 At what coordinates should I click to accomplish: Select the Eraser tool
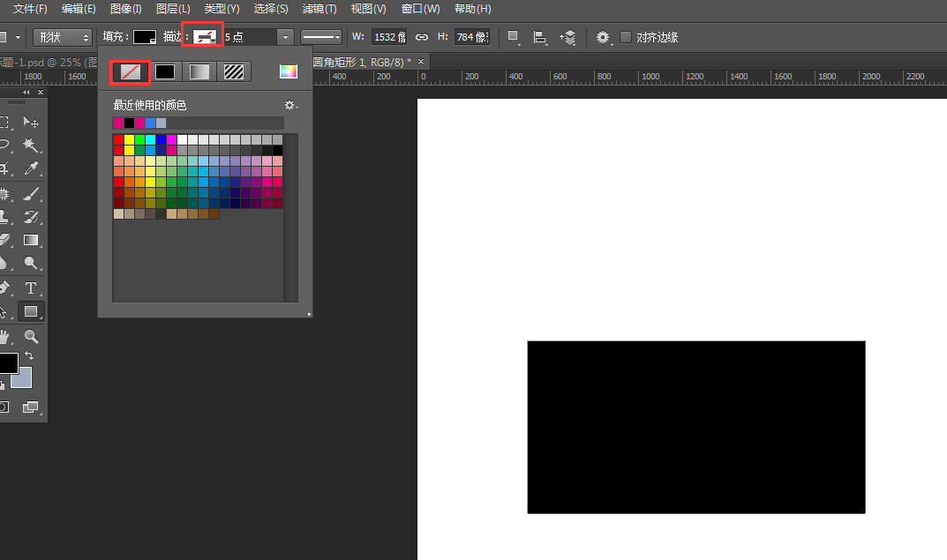tap(4, 240)
